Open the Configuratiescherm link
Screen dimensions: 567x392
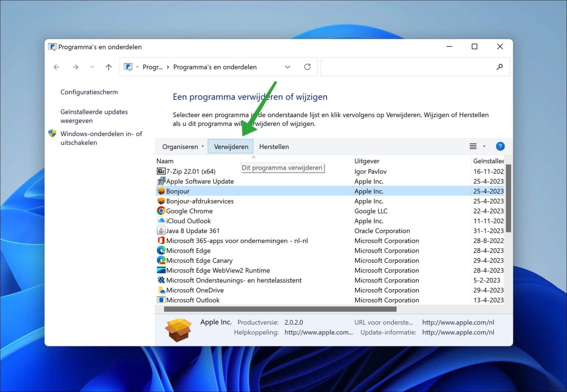point(89,92)
